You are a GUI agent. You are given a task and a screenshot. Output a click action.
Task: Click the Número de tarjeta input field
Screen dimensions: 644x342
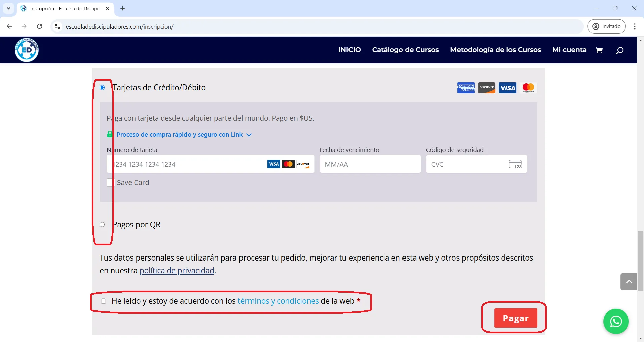(x=201, y=164)
